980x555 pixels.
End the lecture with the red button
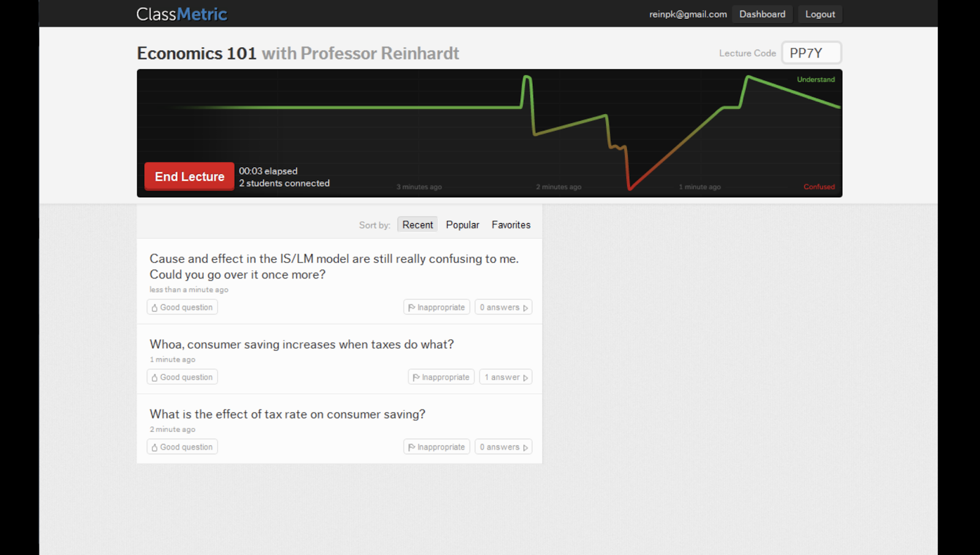(189, 176)
